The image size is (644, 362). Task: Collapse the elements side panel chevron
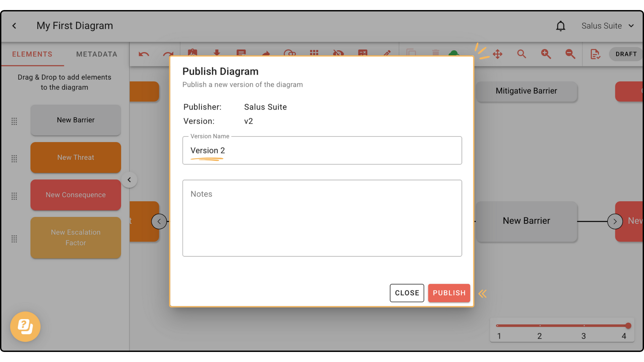pyautogui.click(x=129, y=180)
